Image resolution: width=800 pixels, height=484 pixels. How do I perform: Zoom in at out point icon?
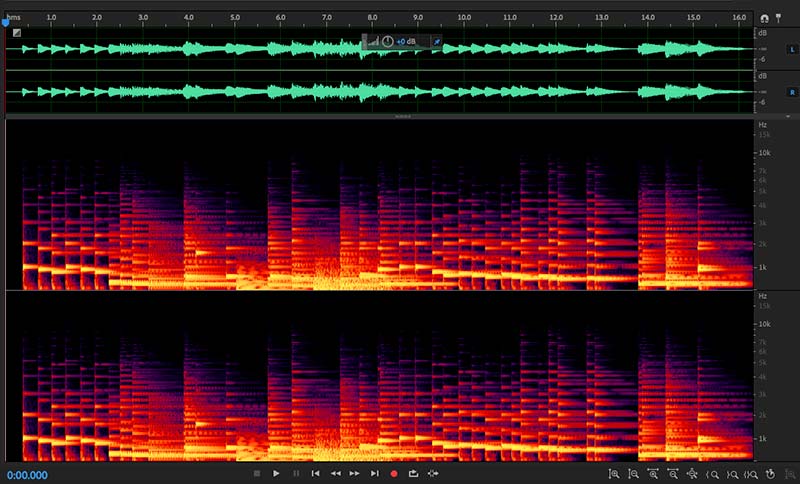(x=733, y=474)
